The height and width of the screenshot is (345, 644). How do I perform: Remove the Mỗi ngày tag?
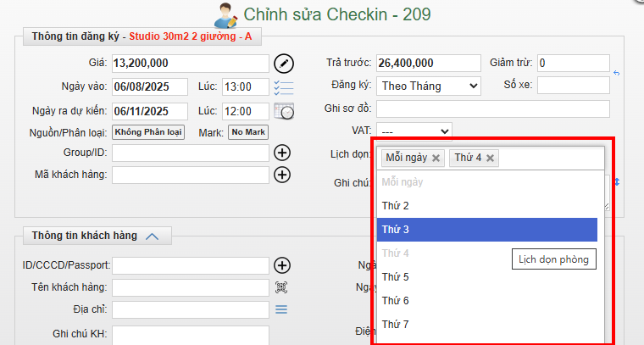436,158
